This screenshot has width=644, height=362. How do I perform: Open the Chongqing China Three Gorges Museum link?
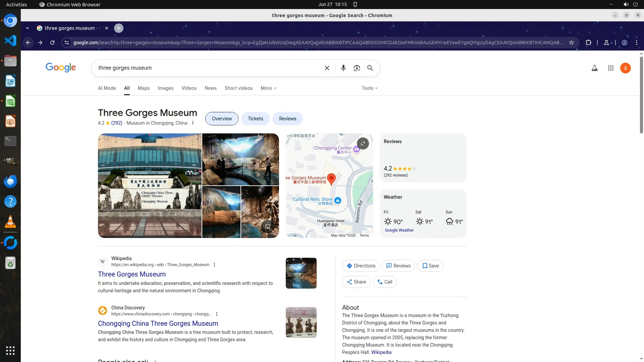click(x=158, y=323)
